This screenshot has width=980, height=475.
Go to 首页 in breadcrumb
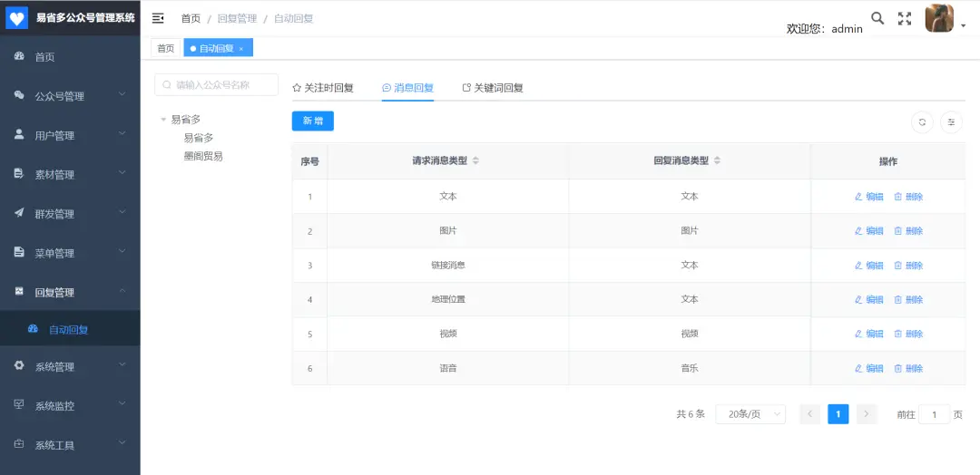tap(191, 19)
